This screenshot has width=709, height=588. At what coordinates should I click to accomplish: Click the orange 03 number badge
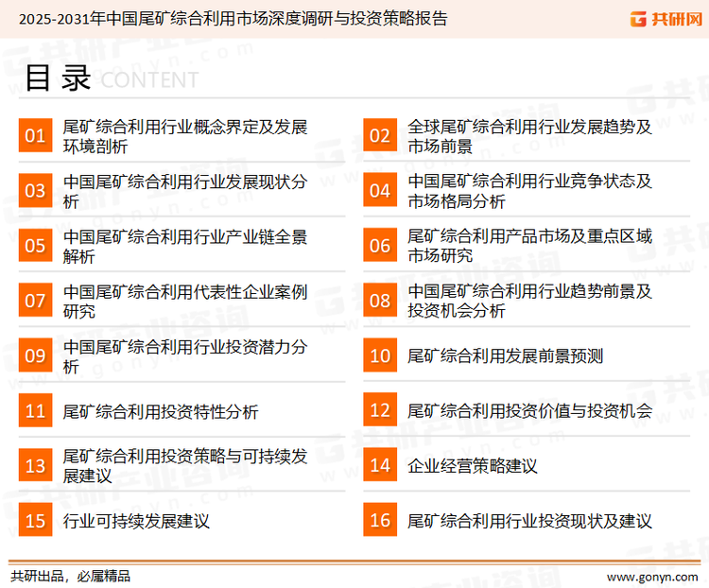click(35, 190)
